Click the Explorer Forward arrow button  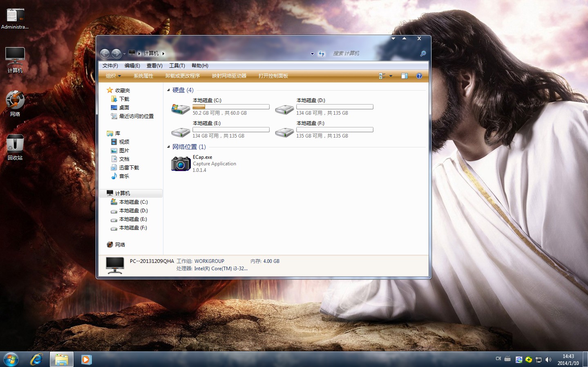pyautogui.click(x=116, y=53)
